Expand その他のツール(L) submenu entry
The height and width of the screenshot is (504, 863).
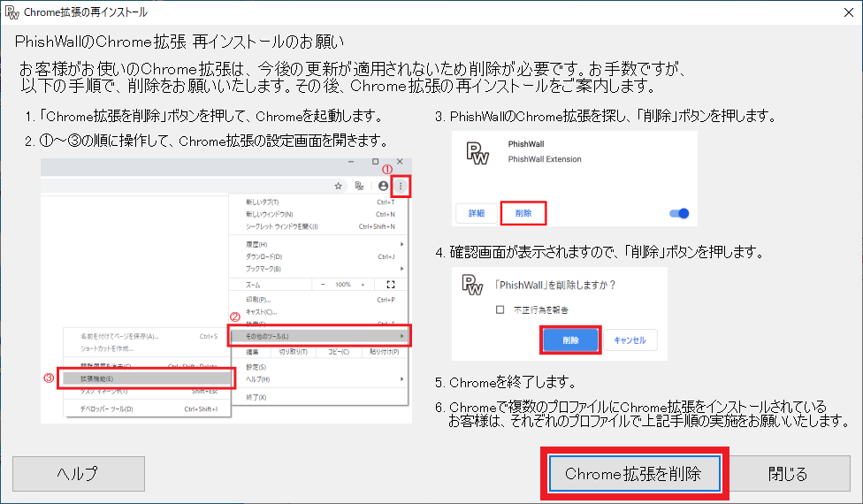coord(320,336)
